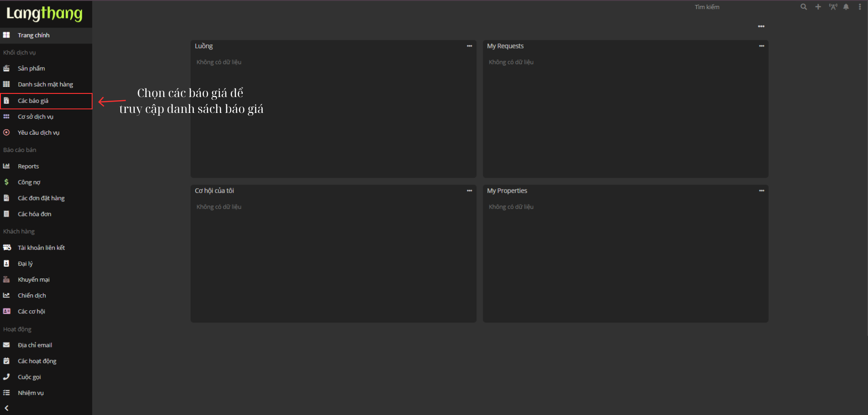Open the vertical three-dot user menu
This screenshot has height=415, width=868.
tap(860, 7)
